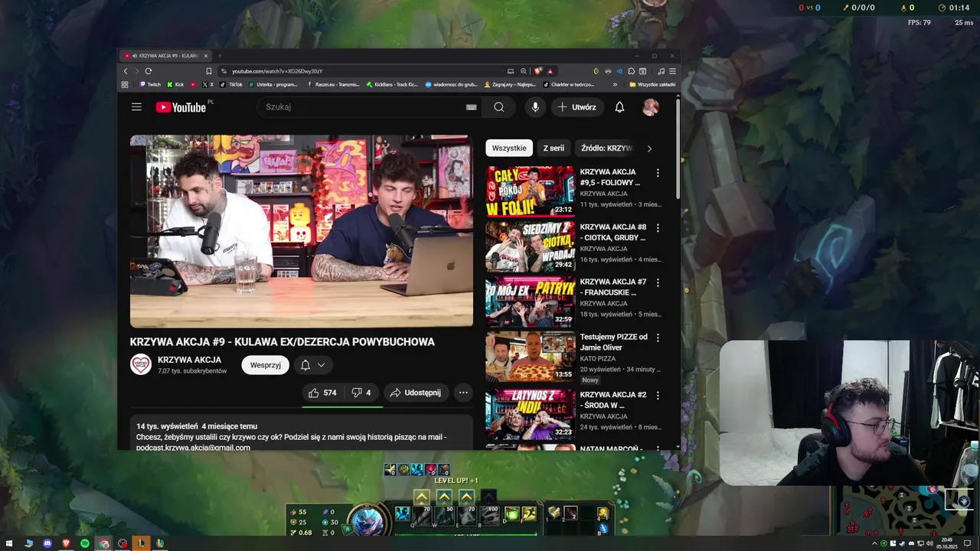Open the KickBans - Track Kic bookmark
Image resolution: width=980 pixels, height=551 pixels.
coord(392,84)
